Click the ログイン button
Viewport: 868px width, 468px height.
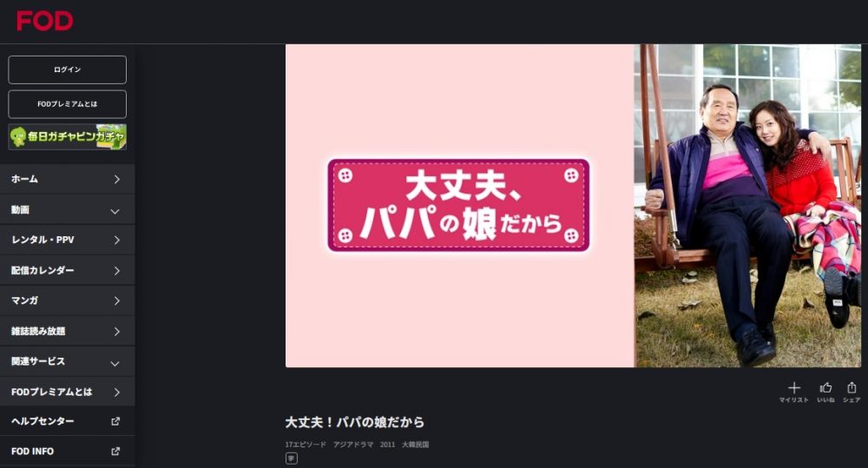click(68, 69)
